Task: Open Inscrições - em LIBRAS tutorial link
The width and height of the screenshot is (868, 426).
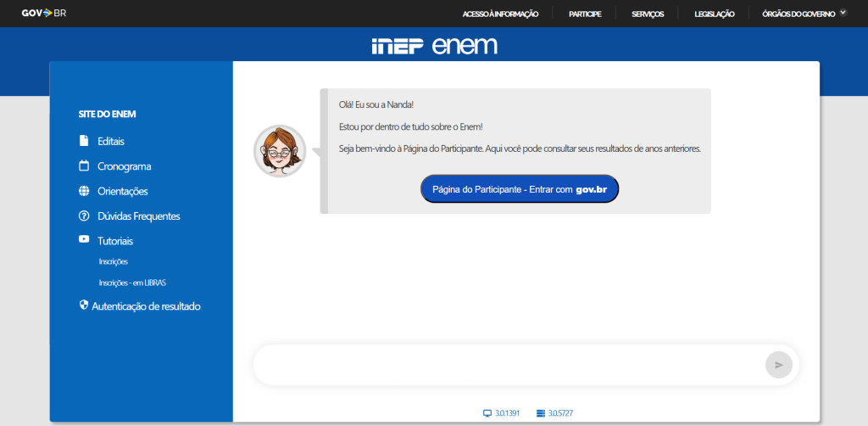Action: tap(137, 283)
